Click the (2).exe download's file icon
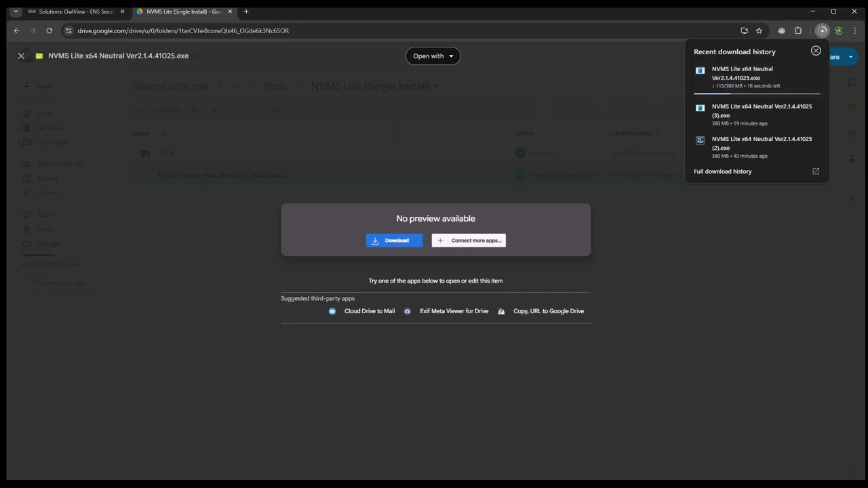 (701, 140)
